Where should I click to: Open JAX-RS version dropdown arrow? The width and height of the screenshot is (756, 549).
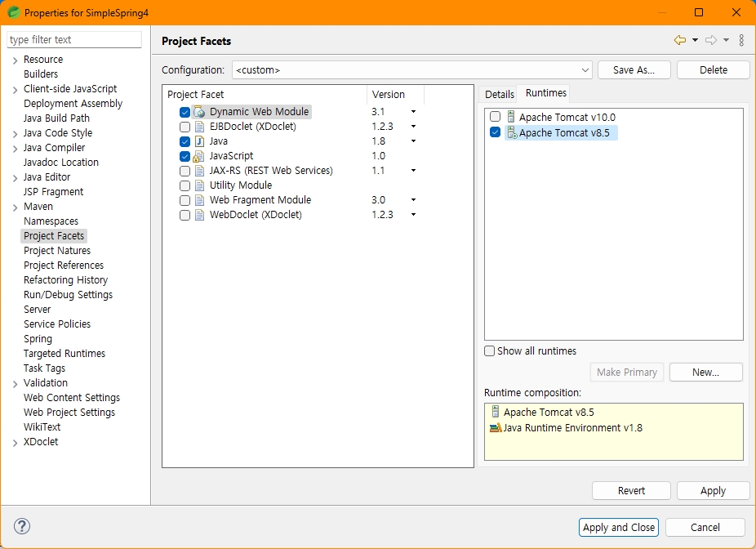[413, 171]
